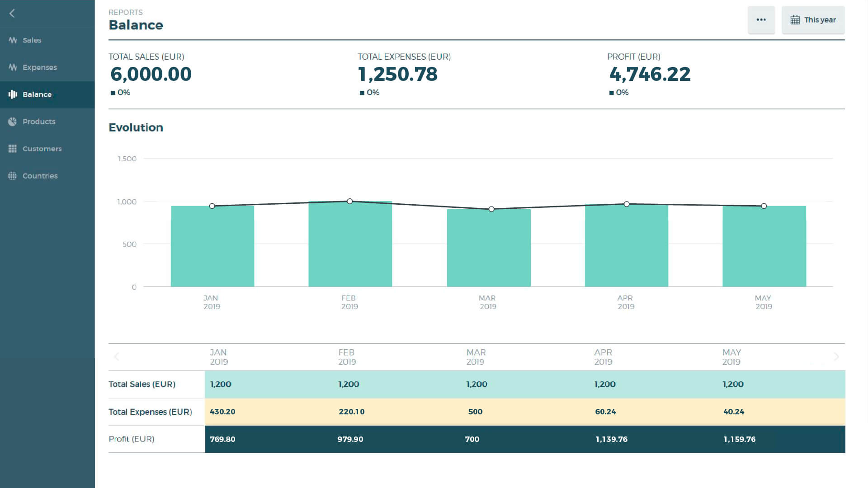Click the Expenses sidebar icon
This screenshot has height=488, width=868.
[13, 67]
